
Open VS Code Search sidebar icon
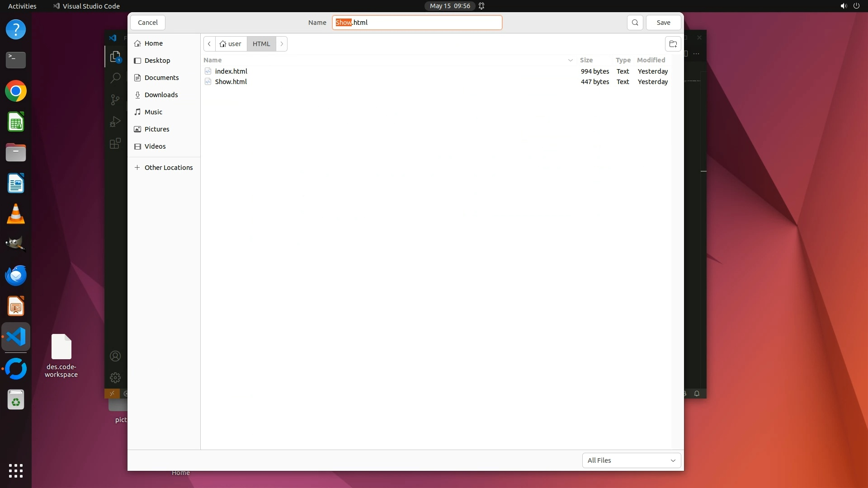[115, 78]
